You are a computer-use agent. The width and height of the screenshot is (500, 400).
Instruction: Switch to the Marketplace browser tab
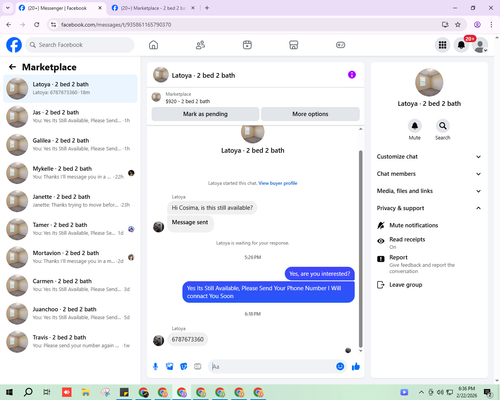click(x=153, y=8)
